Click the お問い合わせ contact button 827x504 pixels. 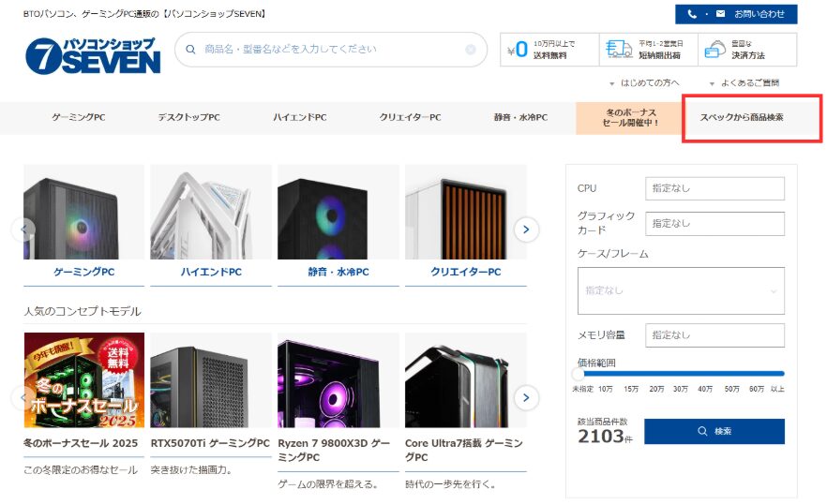click(736, 14)
